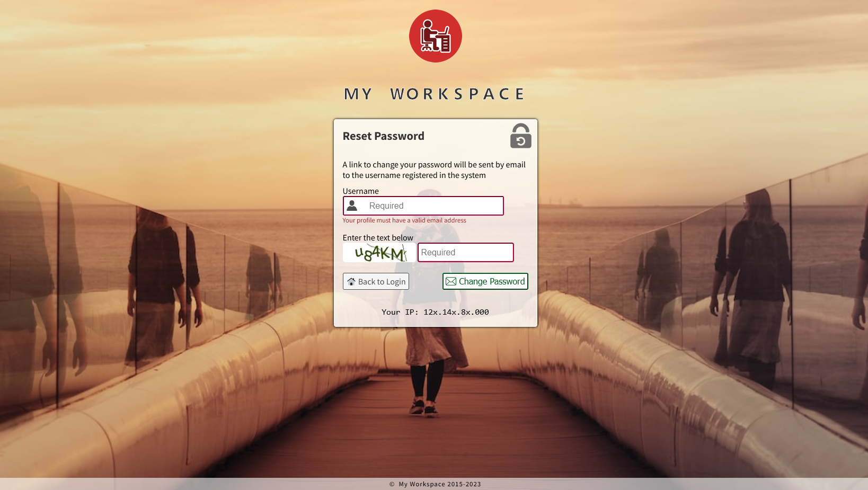The image size is (868, 490).
Task: Select the padlock shackle above the reset arrow
Action: pyautogui.click(x=520, y=128)
